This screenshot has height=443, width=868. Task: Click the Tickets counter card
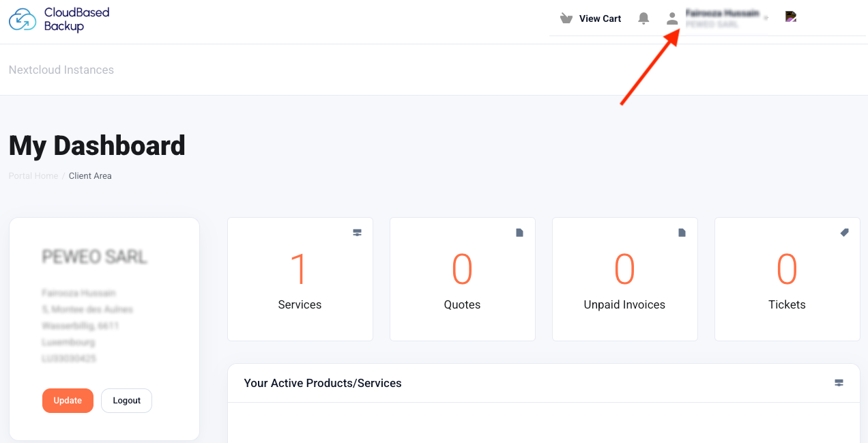tap(787, 279)
